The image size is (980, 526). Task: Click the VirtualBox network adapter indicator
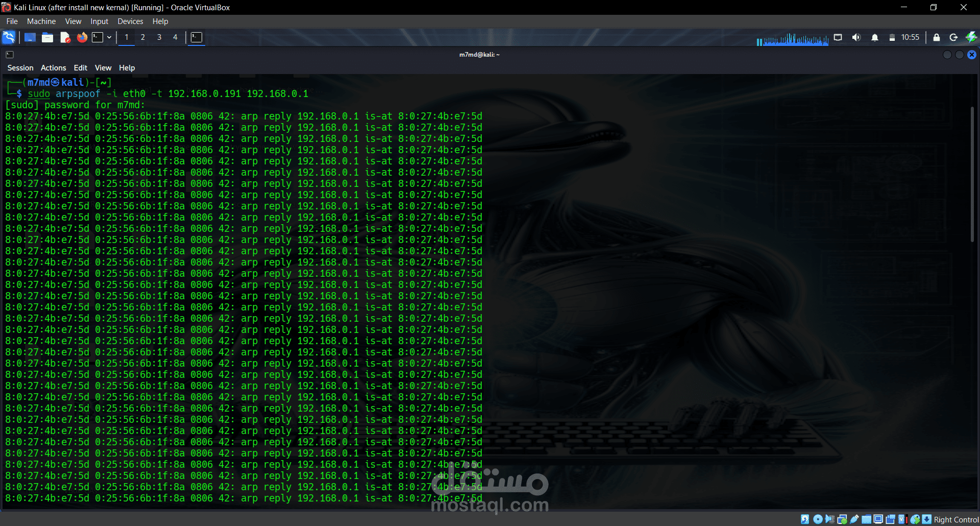click(842, 519)
